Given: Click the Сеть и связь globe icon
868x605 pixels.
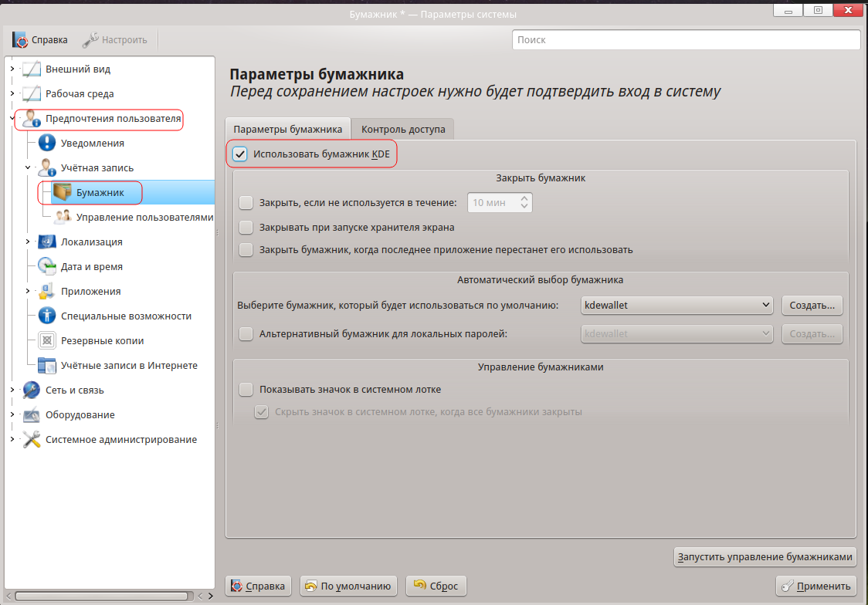Looking at the screenshot, I should coord(32,390).
